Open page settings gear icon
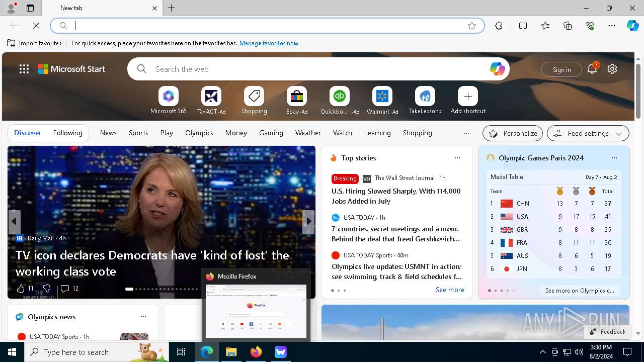Image resolution: width=644 pixels, height=362 pixels. (x=612, y=69)
